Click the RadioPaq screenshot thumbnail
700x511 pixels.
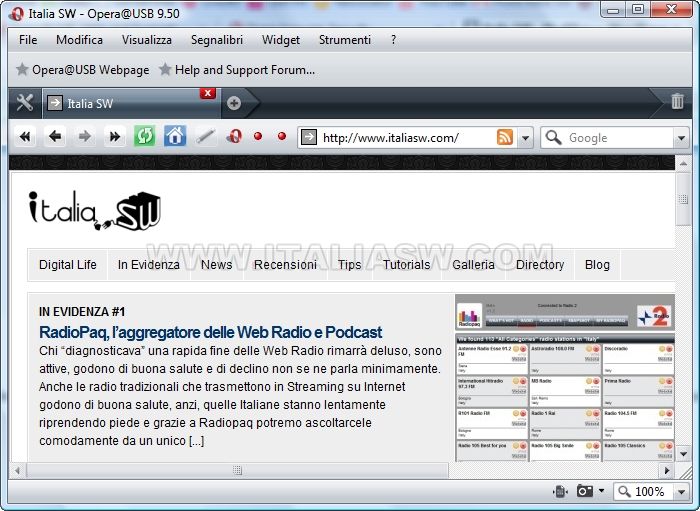coord(565,378)
